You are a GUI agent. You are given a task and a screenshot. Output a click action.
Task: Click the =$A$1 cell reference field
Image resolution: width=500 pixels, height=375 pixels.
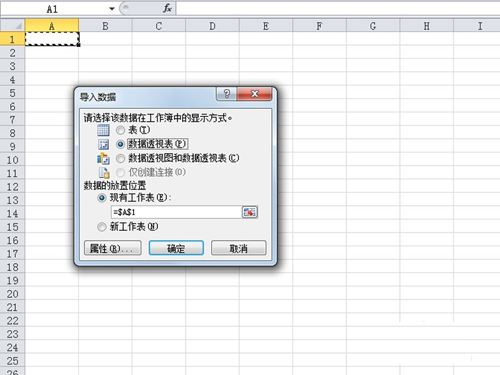176,212
